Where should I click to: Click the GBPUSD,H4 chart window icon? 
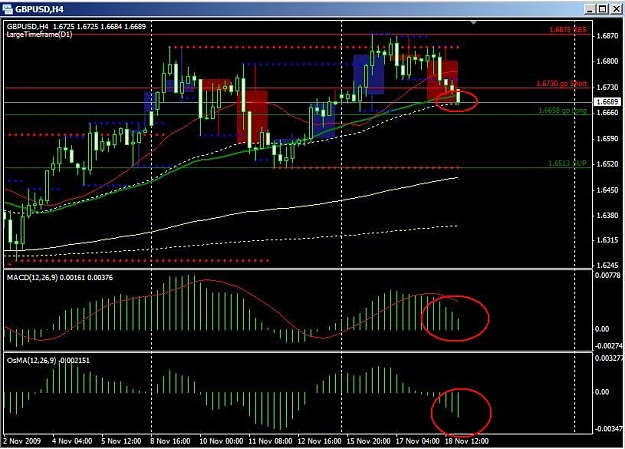(7, 9)
